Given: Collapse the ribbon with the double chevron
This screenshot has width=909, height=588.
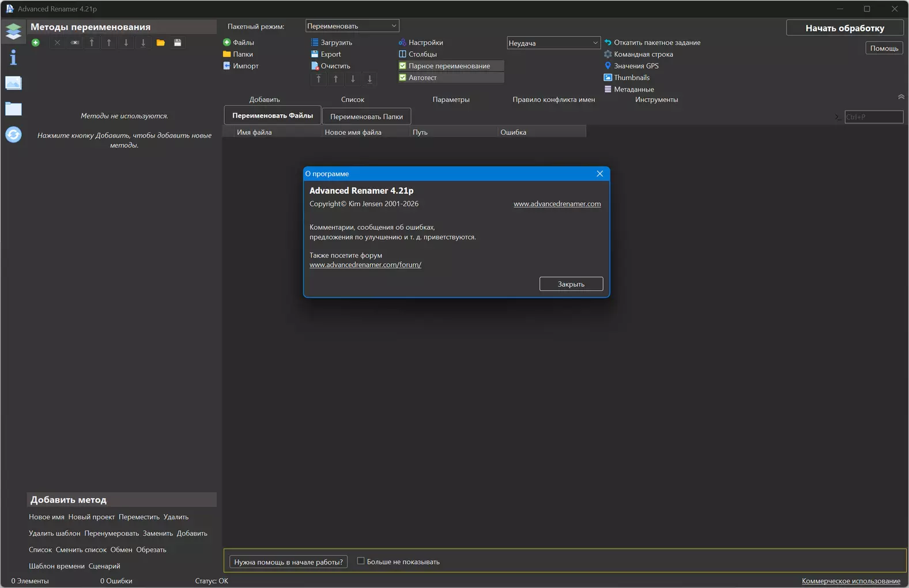Looking at the screenshot, I should pyautogui.click(x=901, y=97).
